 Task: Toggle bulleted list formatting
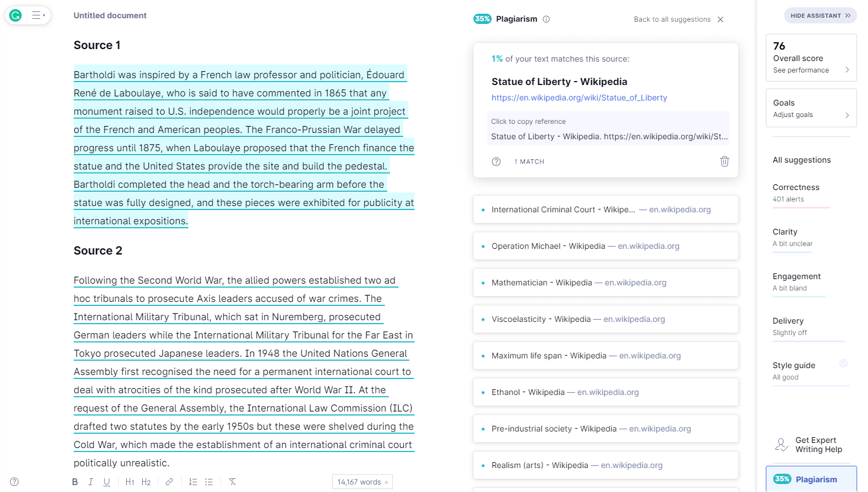pos(209,482)
